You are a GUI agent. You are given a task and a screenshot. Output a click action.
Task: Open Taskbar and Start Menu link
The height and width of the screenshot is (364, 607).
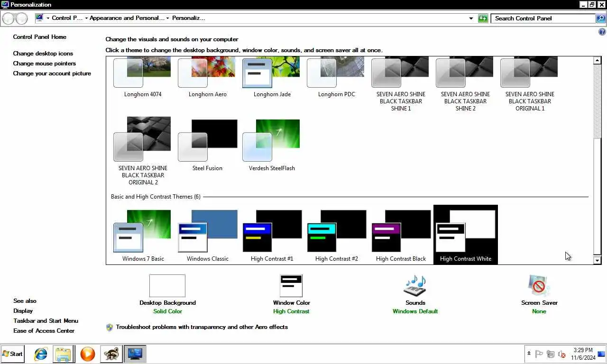click(x=46, y=321)
